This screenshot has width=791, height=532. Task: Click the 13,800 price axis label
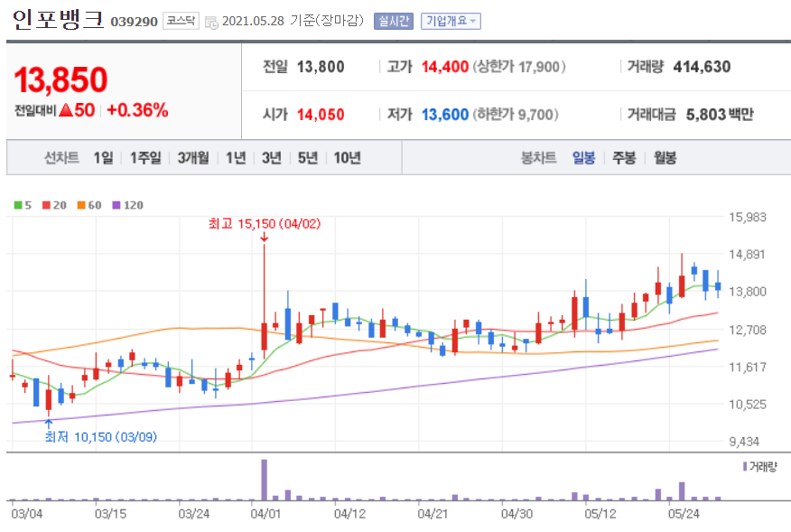pyautogui.click(x=748, y=291)
